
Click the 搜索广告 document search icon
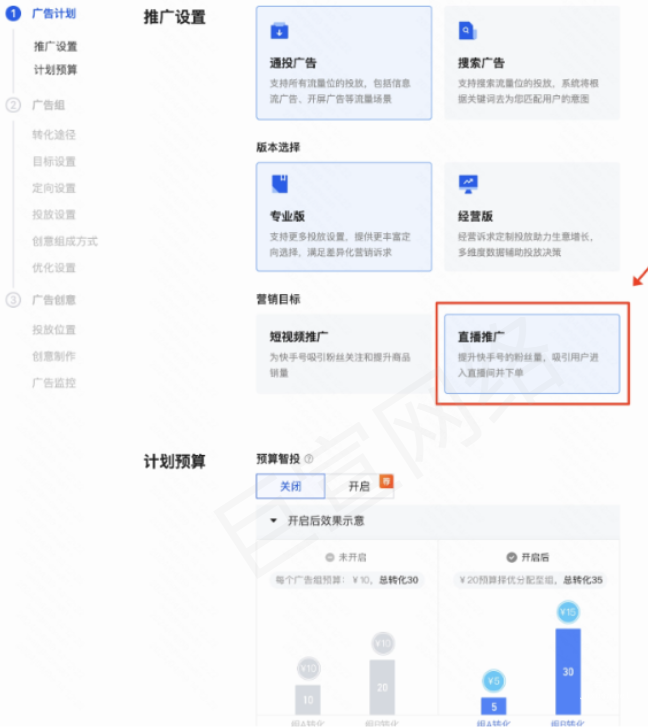[467, 31]
